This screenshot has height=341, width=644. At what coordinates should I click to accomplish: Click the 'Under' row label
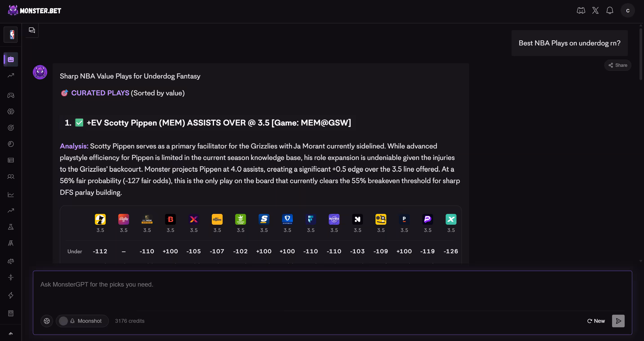(75, 251)
